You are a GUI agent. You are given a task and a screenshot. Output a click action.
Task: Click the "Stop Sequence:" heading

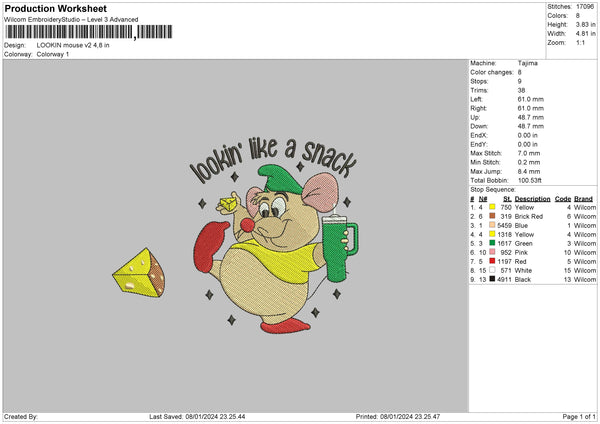pos(493,189)
